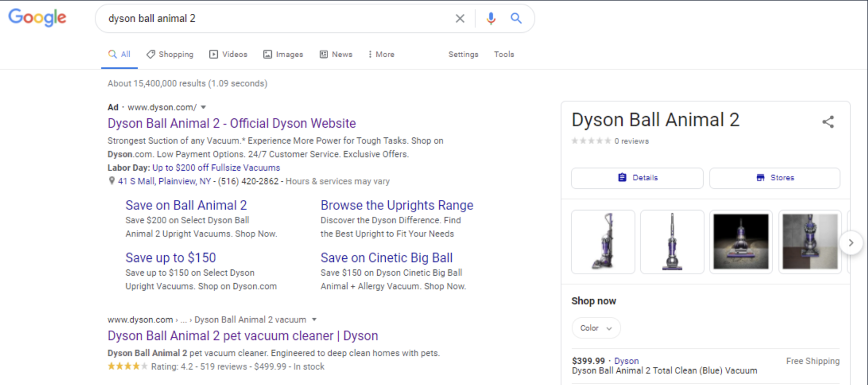Image resolution: width=868 pixels, height=385 pixels.
Task: Click the Details button in the product panel
Action: [637, 178]
